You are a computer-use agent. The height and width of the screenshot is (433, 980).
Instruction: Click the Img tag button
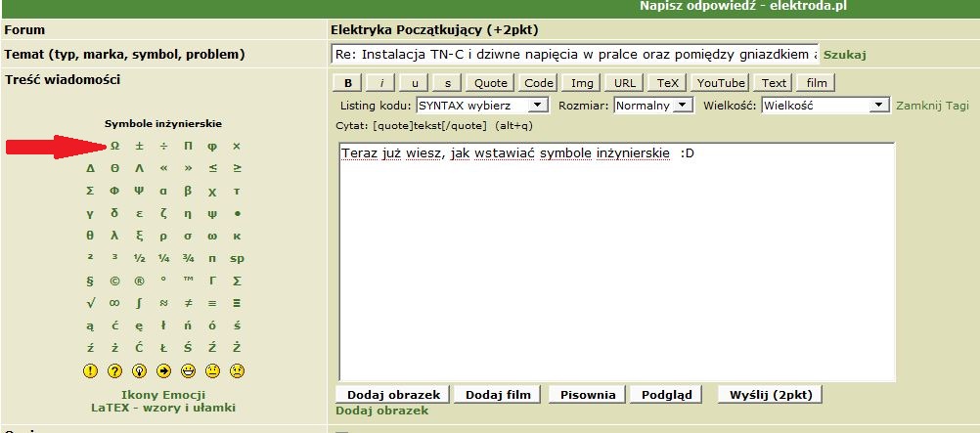[x=582, y=82]
